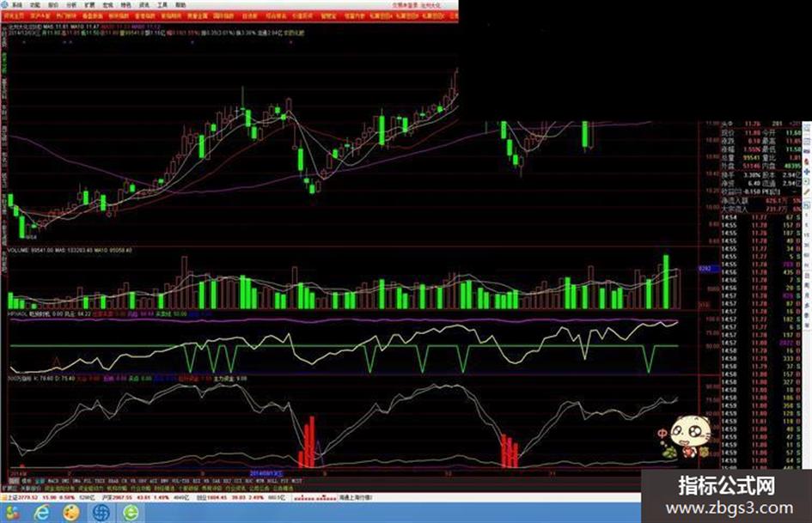This screenshot has width=812, height=523.
Task: Choose the PSY indicator tab
Action: [x=284, y=481]
